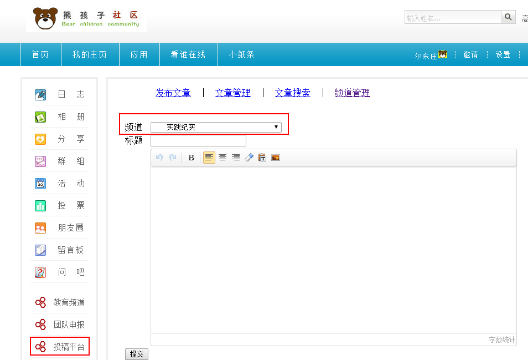Toggle bold formatting in the editor
This screenshot has height=360, width=529.
pos(191,158)
